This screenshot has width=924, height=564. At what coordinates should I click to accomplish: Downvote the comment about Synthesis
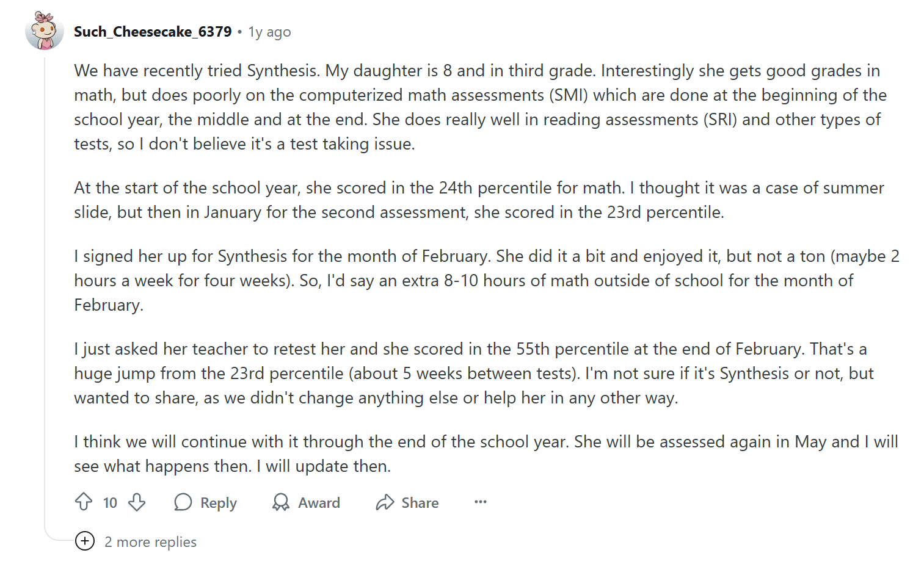[x=137, y=502]
